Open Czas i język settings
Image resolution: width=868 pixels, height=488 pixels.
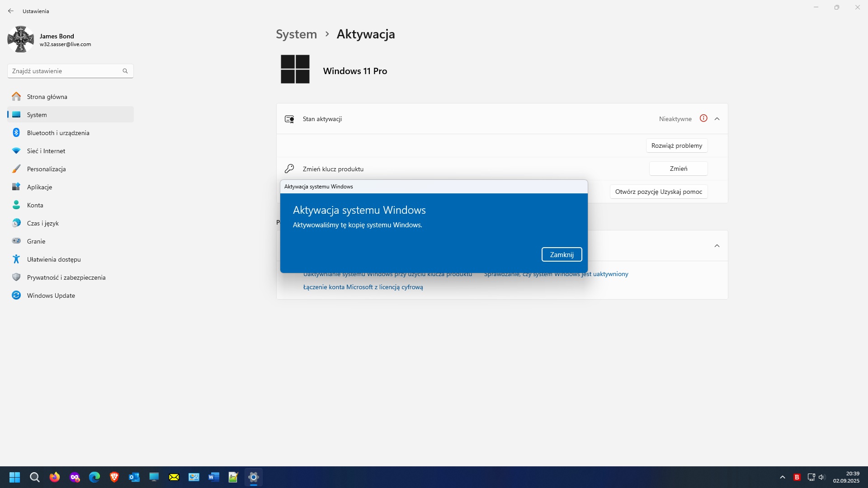point(71,223)
